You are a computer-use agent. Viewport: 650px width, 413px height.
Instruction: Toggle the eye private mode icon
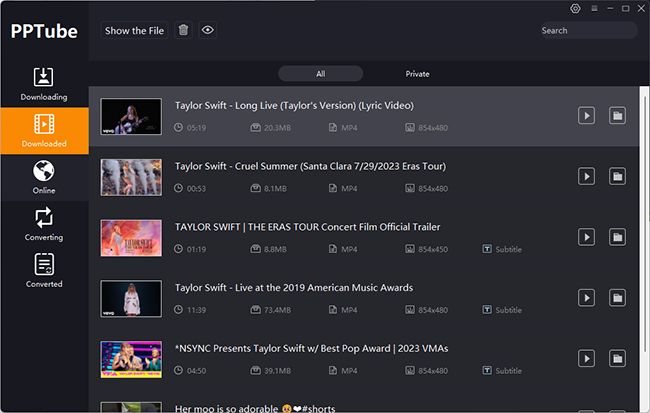207,30
